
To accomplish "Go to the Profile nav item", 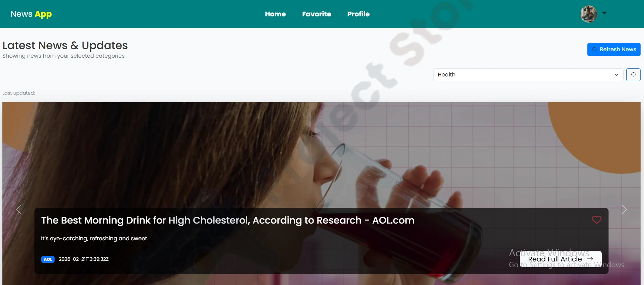I will pos(358,14).
